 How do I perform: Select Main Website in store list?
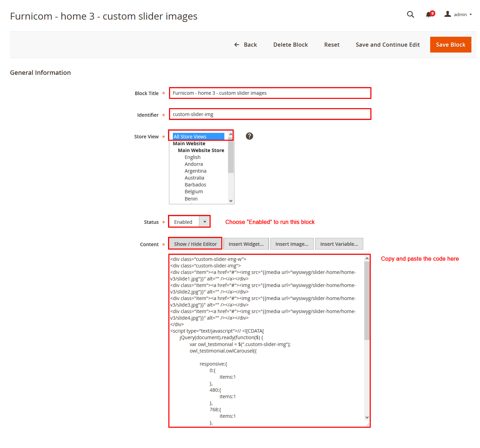(x=189, y=143)
